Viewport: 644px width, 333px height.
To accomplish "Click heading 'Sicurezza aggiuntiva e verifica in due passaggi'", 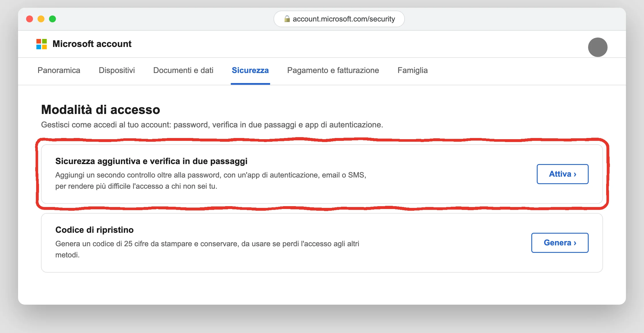I will [151, 161].
